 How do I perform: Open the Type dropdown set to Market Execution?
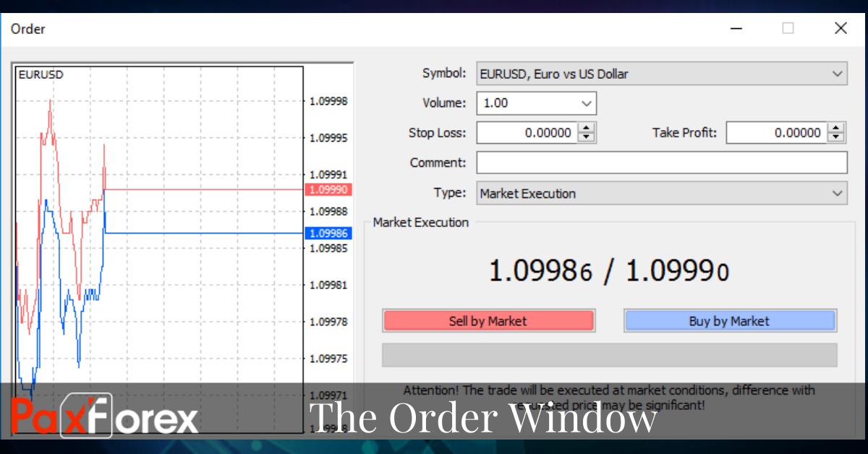coord(838,193)
